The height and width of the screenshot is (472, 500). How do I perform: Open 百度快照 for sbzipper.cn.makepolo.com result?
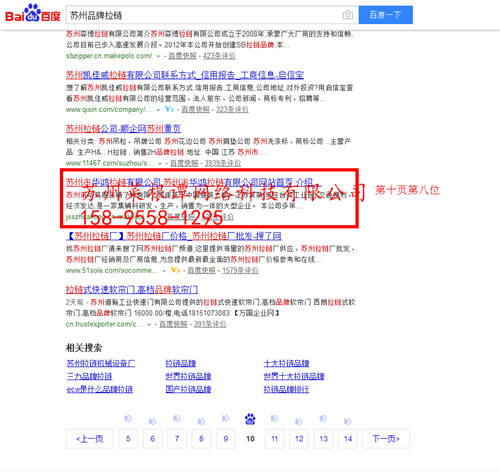pyautogui.click(x=182, y=56)
